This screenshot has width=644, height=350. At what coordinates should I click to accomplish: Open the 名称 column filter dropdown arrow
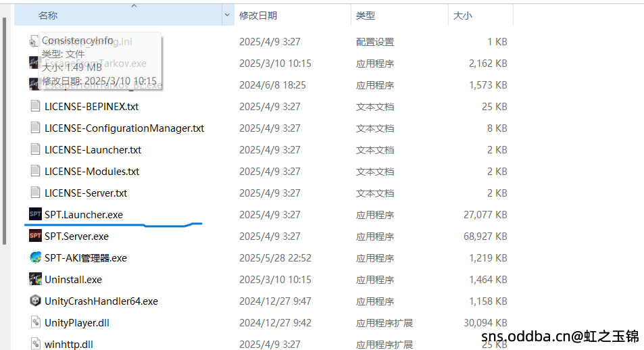click(227, 15)
